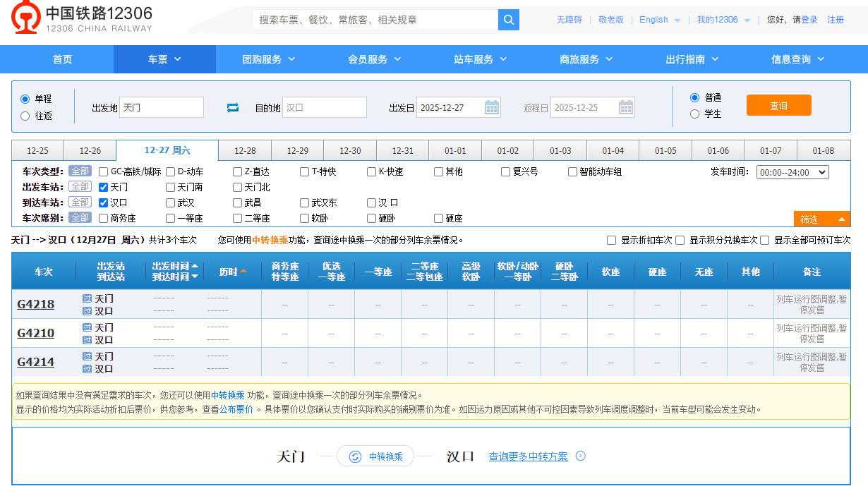Open the 会员服务 navigation menu
The image size is (868, 503).
click(374, 59)
